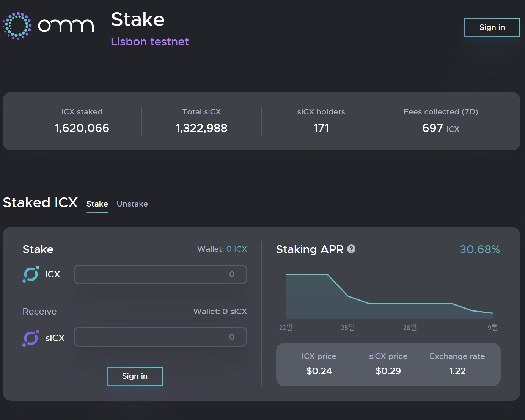525x420 pixels.
Task: Click the Staking APR chart area
Action: point(388,296)
